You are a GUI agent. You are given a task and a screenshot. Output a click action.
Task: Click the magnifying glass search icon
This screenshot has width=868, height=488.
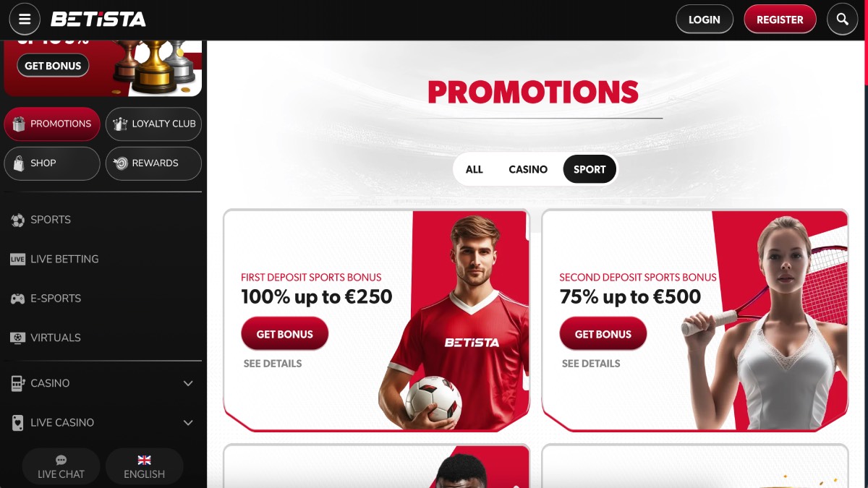842,20
